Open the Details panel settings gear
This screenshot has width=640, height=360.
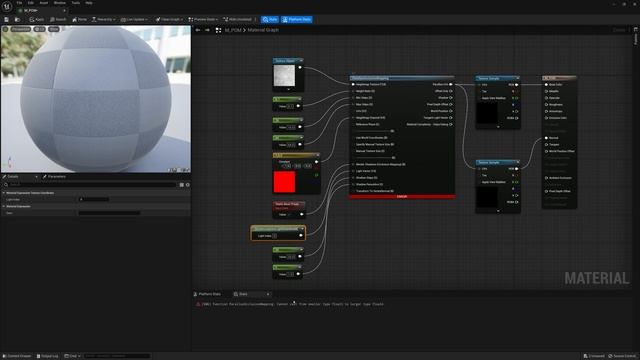pyautogui.click(x=188, y=185)
